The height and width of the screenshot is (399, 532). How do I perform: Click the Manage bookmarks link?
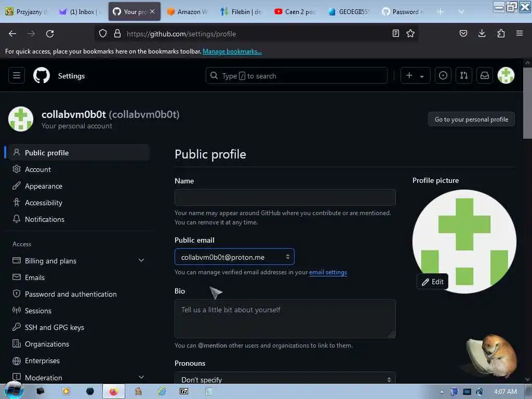(232, 51)
